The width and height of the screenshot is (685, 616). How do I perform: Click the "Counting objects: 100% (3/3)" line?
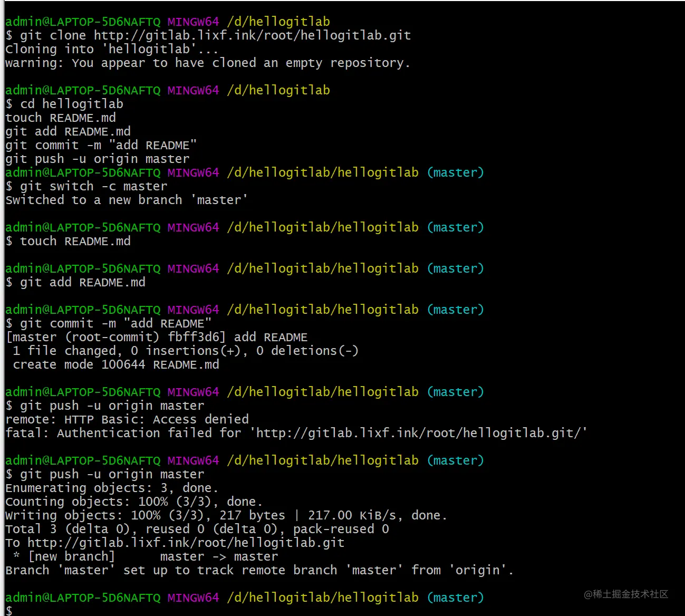point(134,502)
